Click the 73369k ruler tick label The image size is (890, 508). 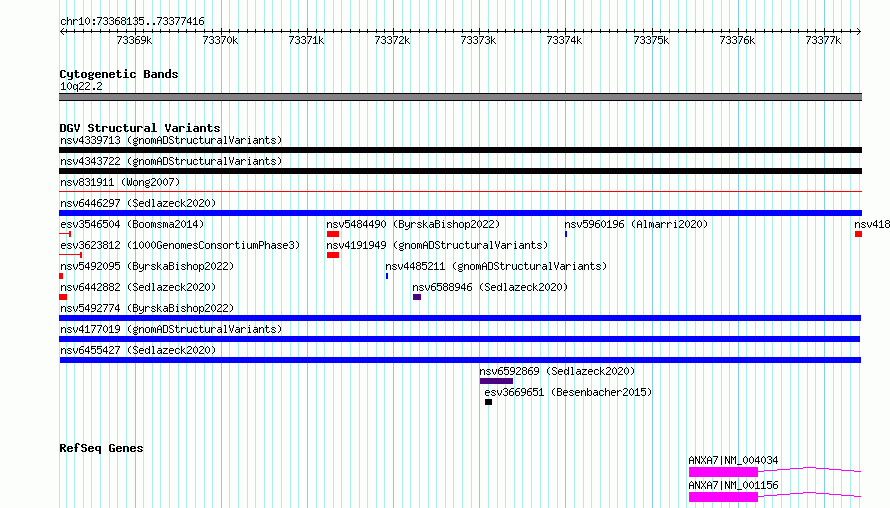pos(134,40)
